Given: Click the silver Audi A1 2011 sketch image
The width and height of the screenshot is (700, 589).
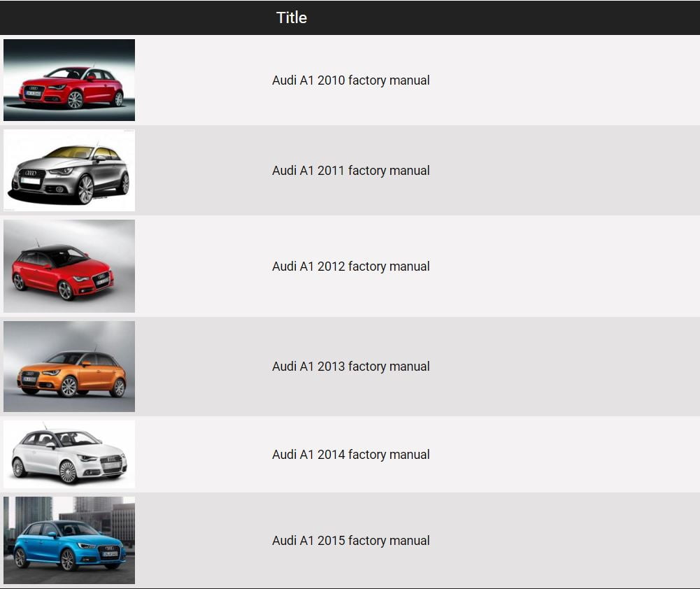Looking at the screenshot, I should (69, 170).
